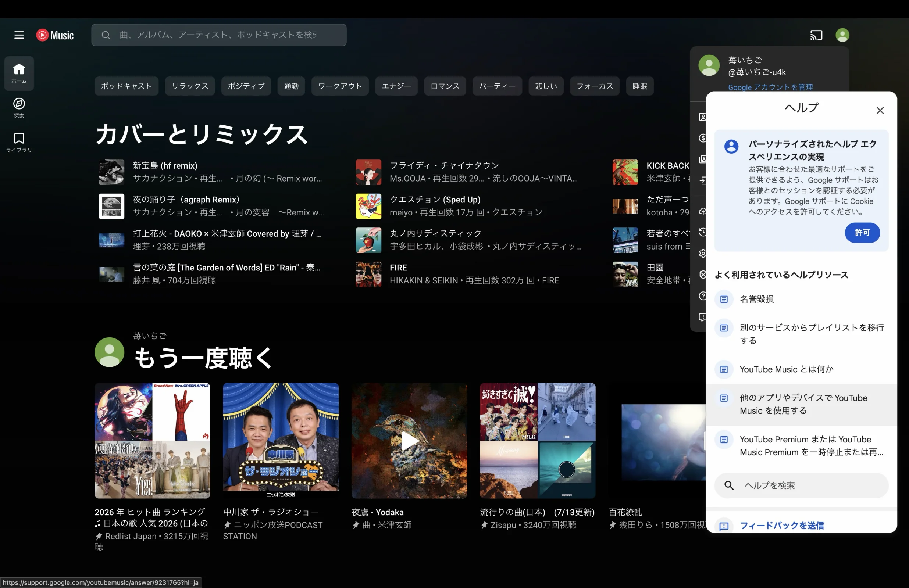
Task: Open the hamburger guide menu
Action: point(19,35)
